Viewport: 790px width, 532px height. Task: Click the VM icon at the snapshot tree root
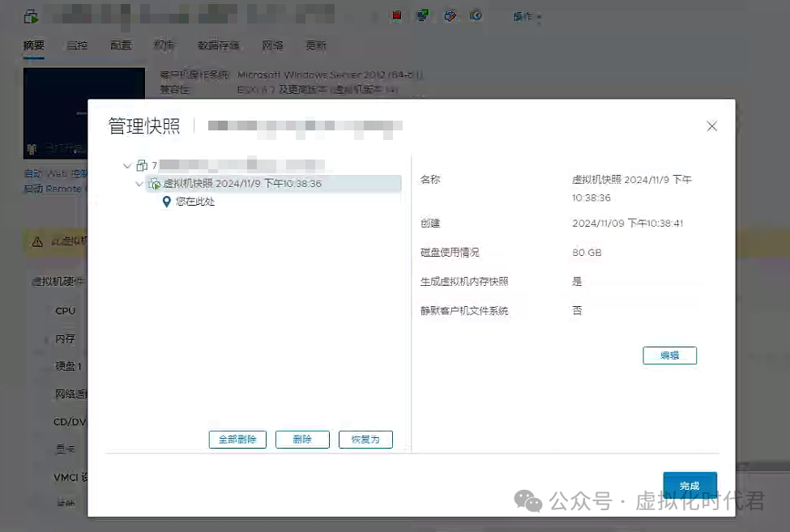pos(141,166)
